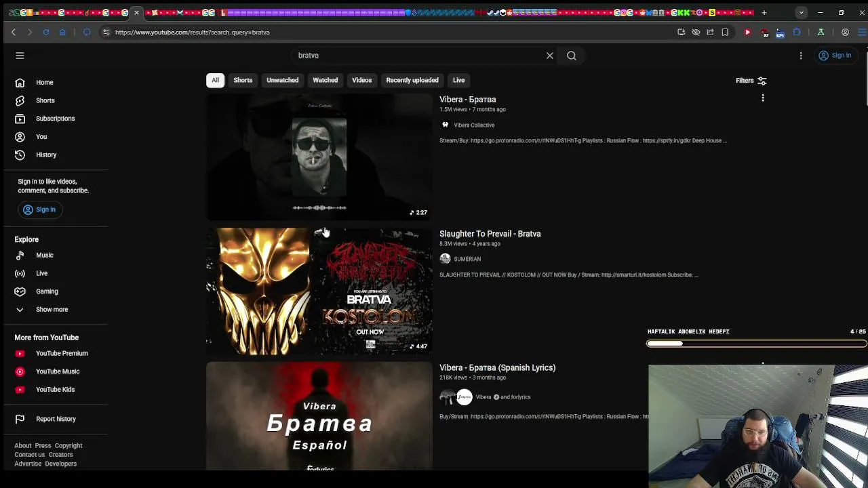The image size is (868, 488).
Task: Select the Recently uploaded filter chip
Action: tap(412, 80)
